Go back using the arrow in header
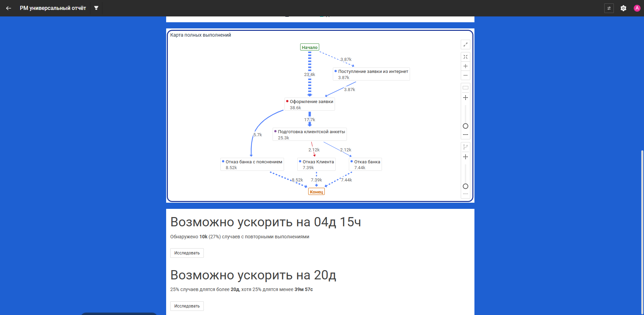The width and height of the screenshot is (644, 315). (9, 8)
